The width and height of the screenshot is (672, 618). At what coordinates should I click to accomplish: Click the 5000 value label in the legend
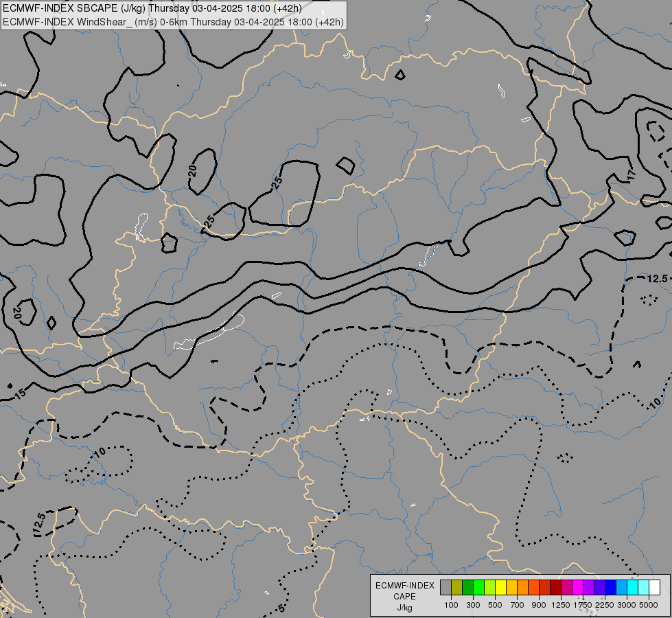click(x=649, y=605)
